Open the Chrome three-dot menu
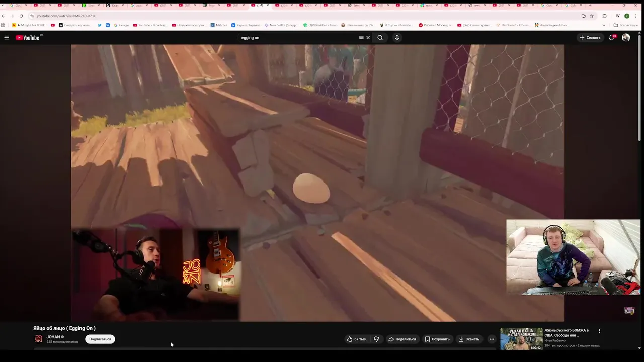This screenshot has height=362, width=644. click(636, 16)
